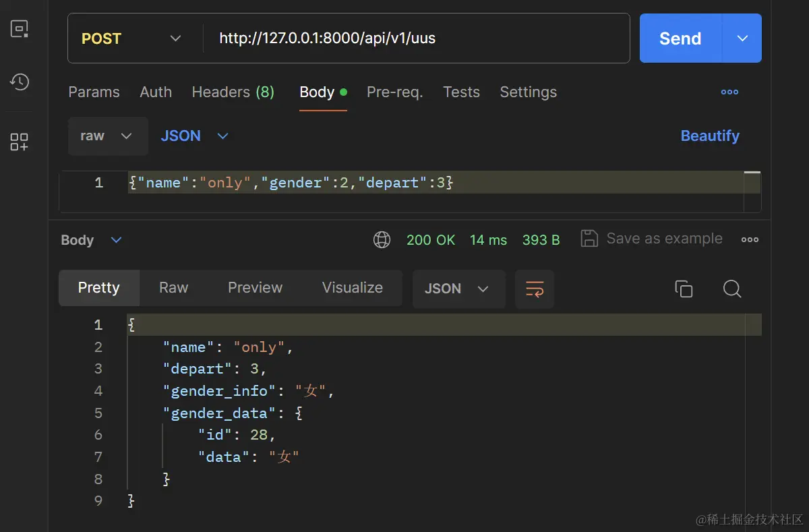This screenshot has height=532, width=809.
Task: Click the blue Send button
Action: pos(680,38)
